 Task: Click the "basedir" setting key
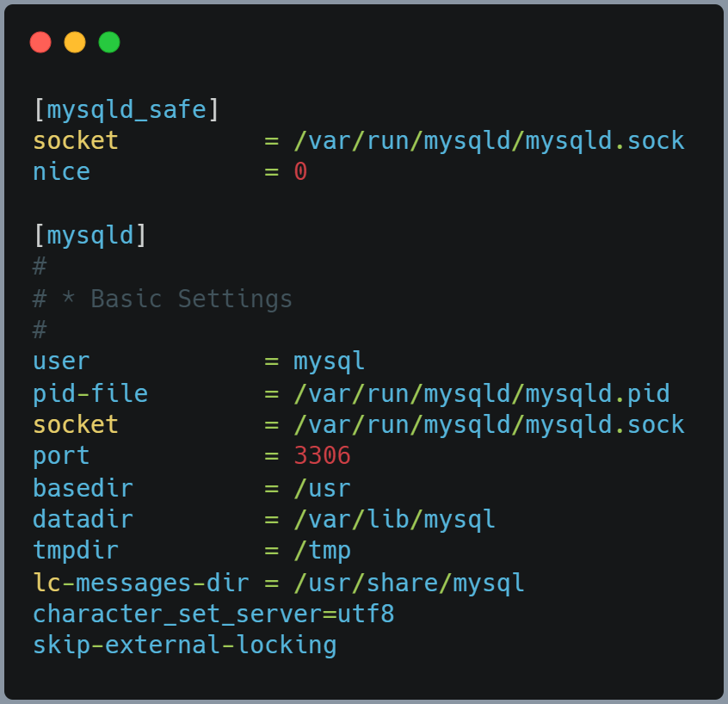coord(83,489)
